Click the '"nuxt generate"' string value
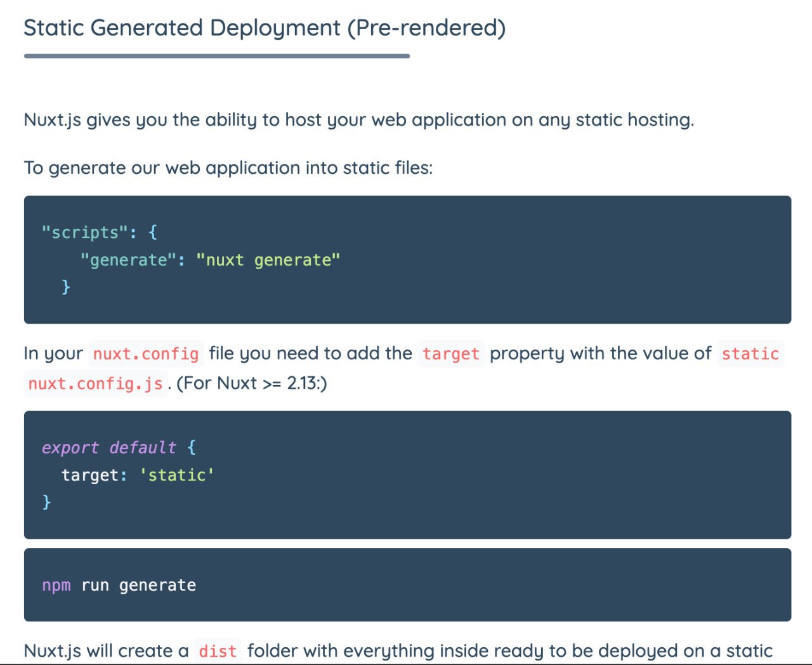Image resolution: width=812 pixels, height=665 pixels. tap(268, 260)
